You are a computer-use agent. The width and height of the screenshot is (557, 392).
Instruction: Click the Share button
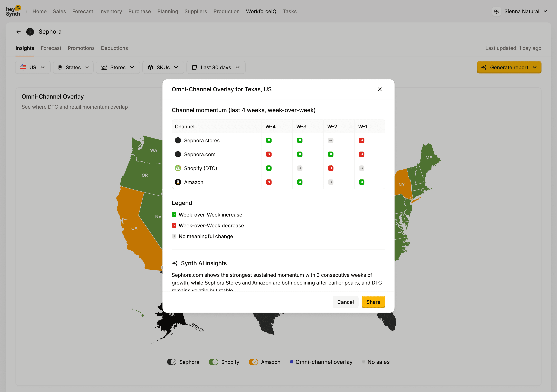pyautogui.click(x=373, y=302)
